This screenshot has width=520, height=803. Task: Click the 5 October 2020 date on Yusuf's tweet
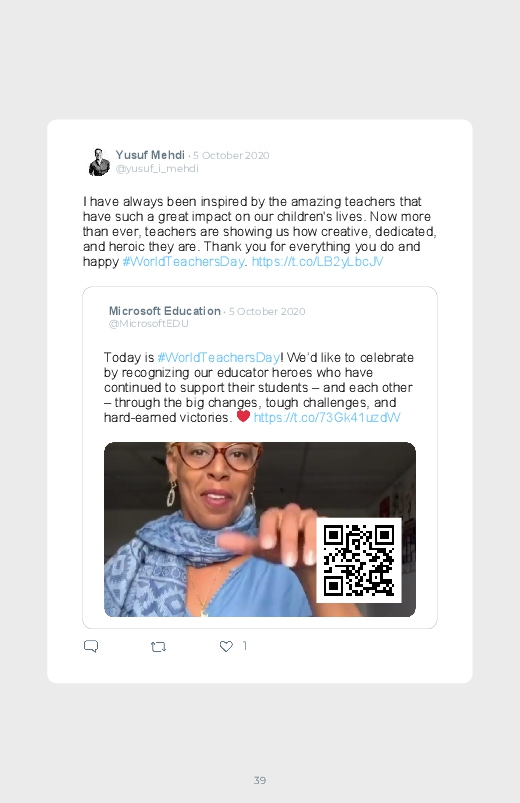[x=231, y=155]
